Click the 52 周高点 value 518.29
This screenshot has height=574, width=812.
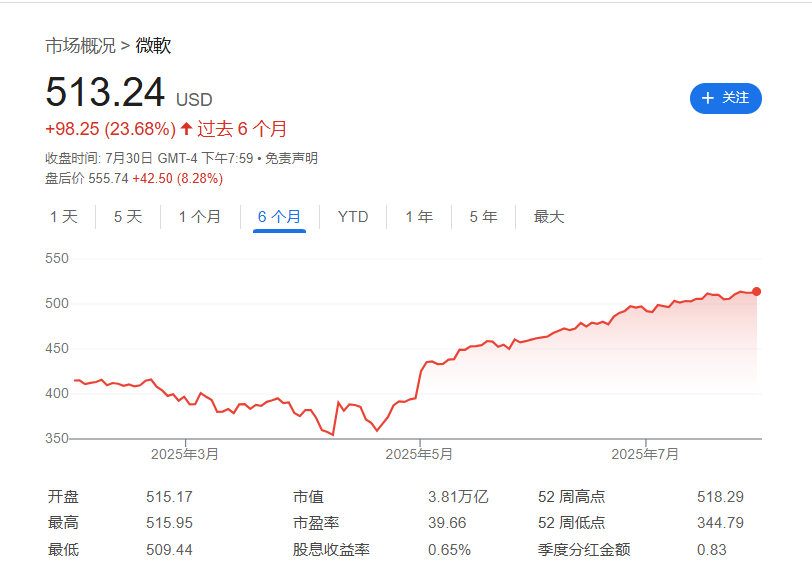coord(720,497)
